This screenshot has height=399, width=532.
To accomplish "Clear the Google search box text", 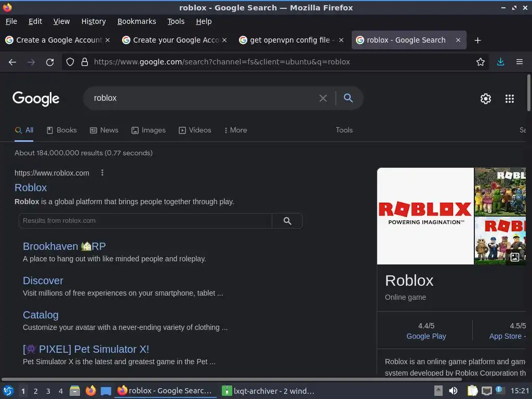I will [323, 98].
